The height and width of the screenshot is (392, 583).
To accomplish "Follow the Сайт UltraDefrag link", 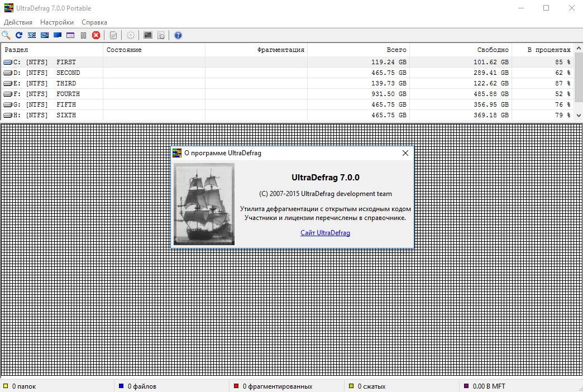I will pos(326,233).
